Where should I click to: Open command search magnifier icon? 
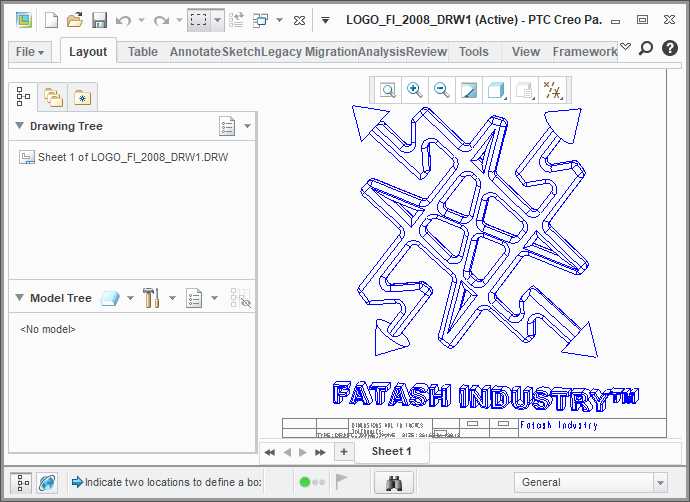point(646,48)
